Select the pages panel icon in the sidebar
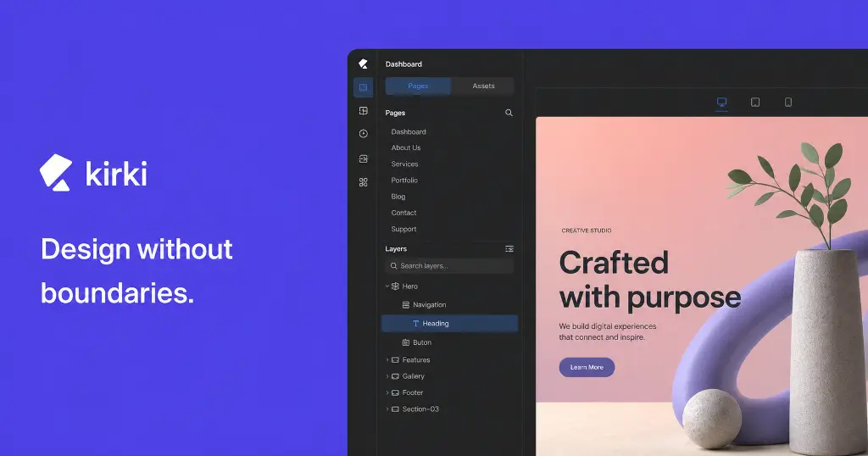This screenshot has height=456, width=868. (363, 87)
